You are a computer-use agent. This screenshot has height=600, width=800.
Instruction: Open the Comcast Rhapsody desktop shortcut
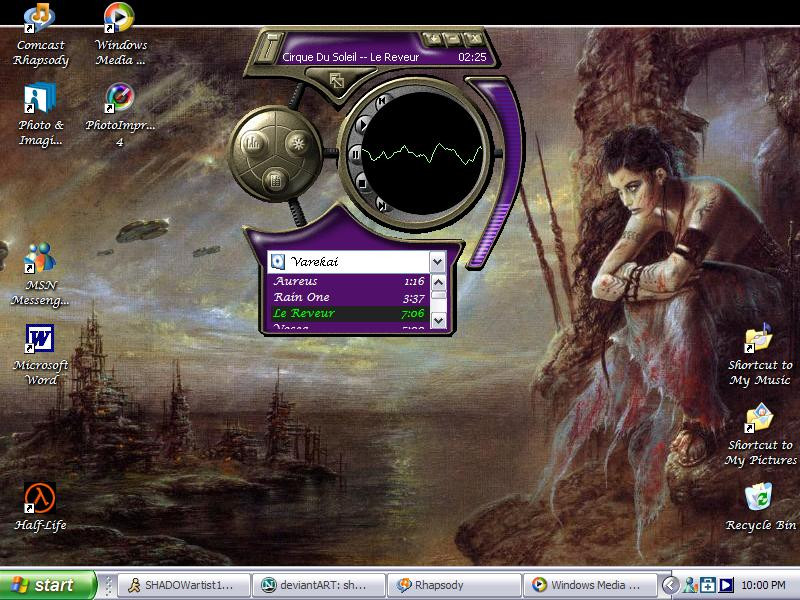pos(40,35)
